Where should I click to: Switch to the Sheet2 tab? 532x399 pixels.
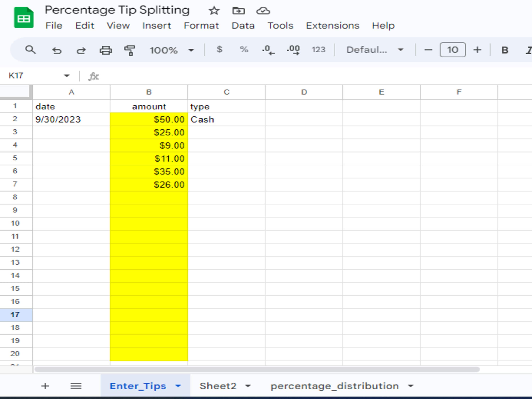pos(218,386)
